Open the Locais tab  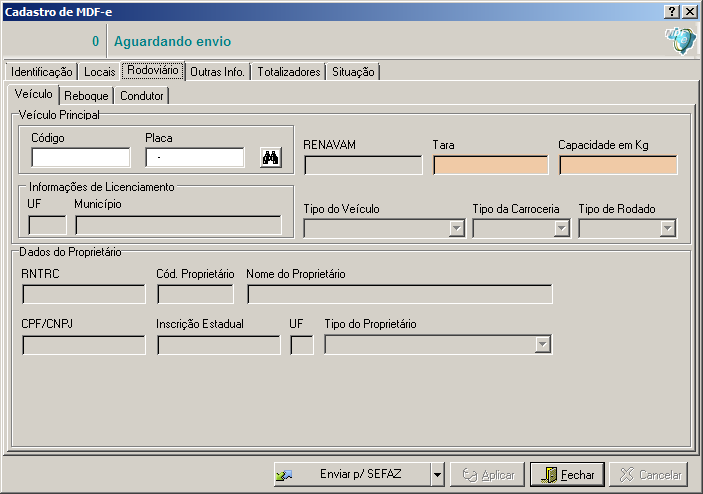(99, 72)
